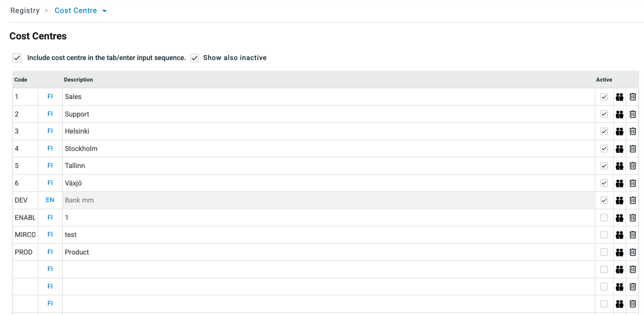Delete the ENABL cost centre
This screenshot has width=644, height=315.
pos(633,218)
